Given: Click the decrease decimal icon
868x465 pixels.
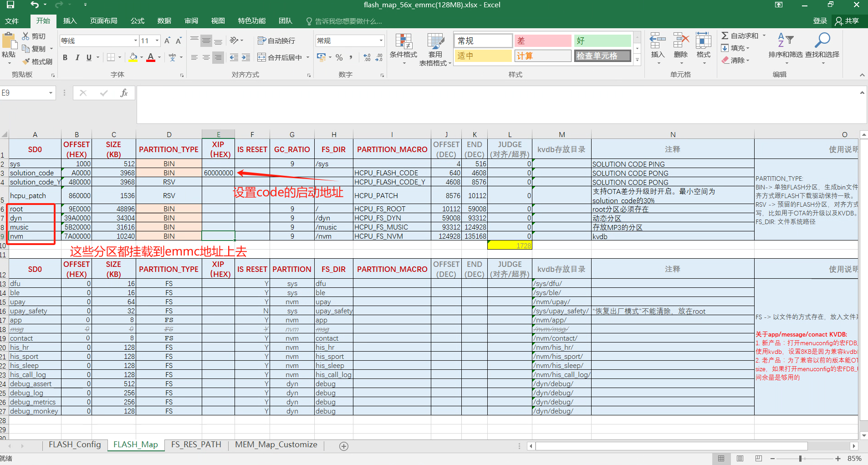Looking at the screenshot, I should tap(379, 57).
